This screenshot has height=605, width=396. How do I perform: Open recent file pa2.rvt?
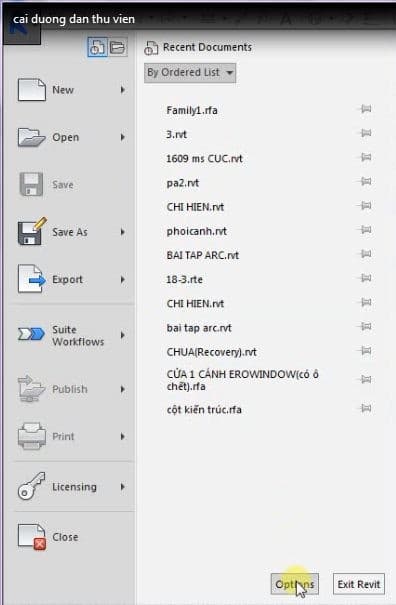pyautogui.click(x=183, y=183)
